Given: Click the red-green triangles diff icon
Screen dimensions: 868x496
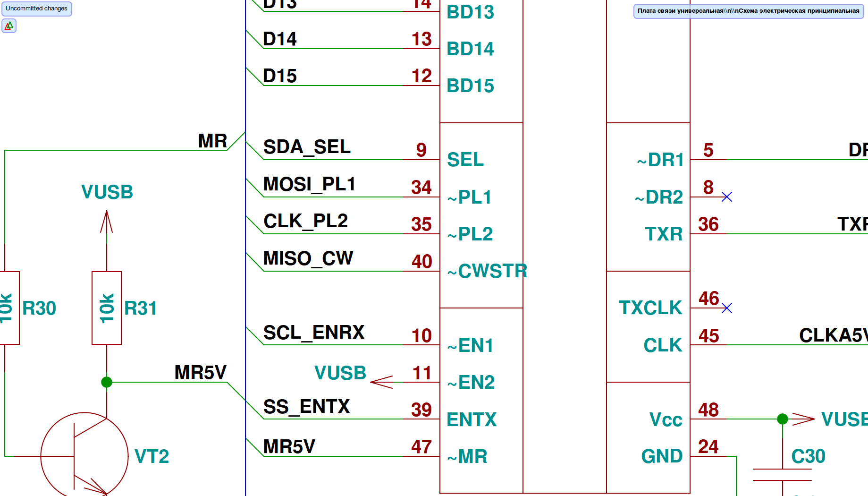Looking at the screenshot, I should 9,26.
